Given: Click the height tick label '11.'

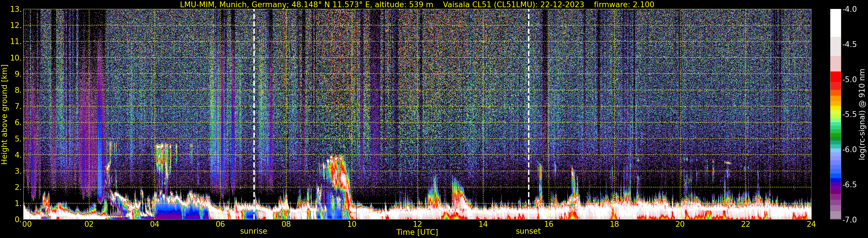Looking at the screenshot, I should tap(16, 42).
